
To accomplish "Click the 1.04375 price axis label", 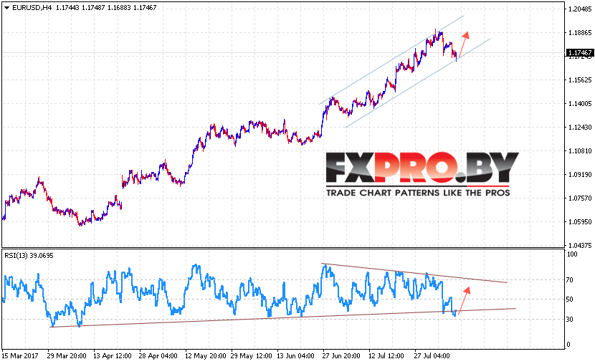I will coord(580,245).
